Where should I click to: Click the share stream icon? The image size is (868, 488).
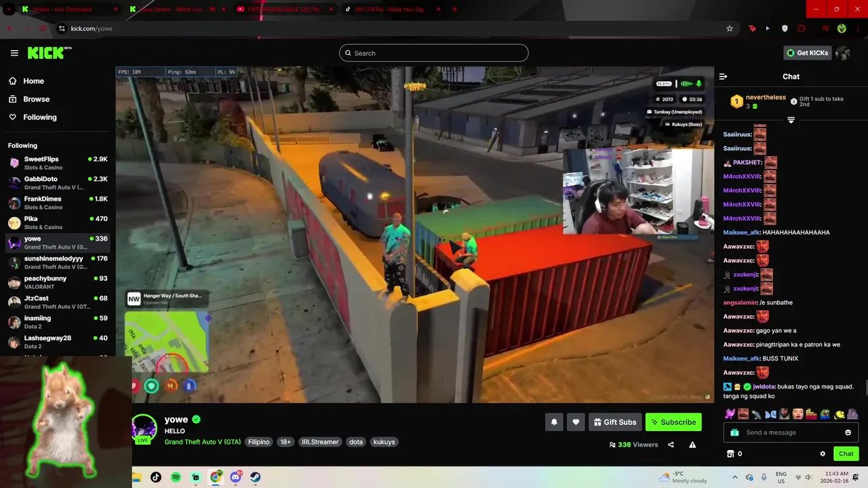pos(671,445)
